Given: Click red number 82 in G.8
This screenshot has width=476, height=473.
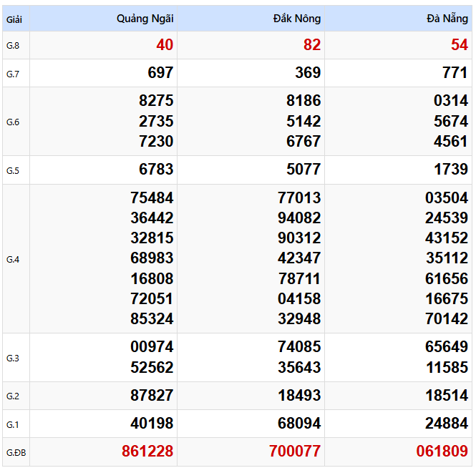Looking at the screenshot, I should pos(312,45).
